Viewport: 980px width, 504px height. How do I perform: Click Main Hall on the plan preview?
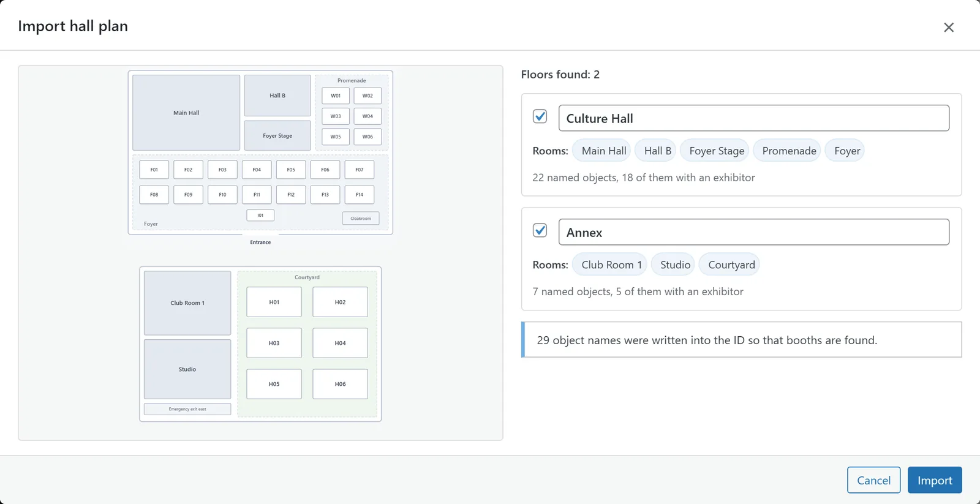click(x=186, y=113)
